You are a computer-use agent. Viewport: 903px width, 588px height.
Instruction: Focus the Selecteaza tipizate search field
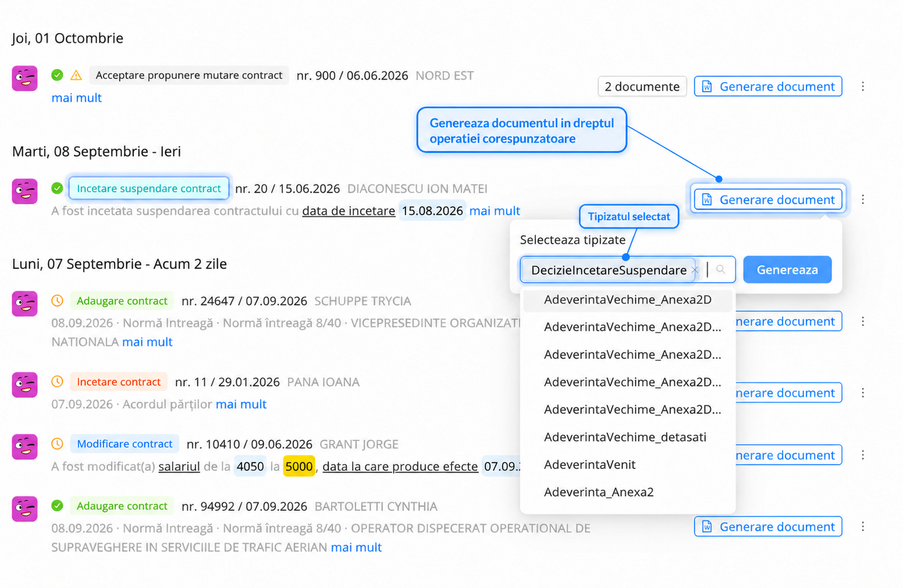(628, 270)
